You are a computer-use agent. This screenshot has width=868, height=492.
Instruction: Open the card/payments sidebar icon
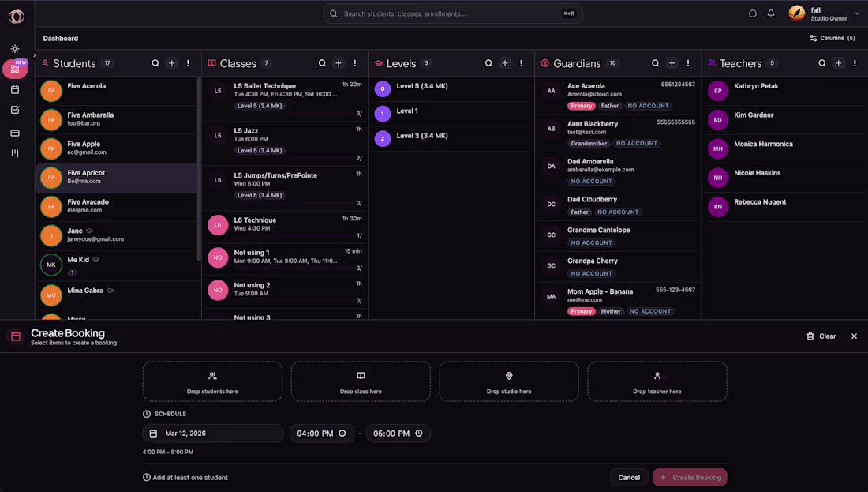click(x=15, y=133)
